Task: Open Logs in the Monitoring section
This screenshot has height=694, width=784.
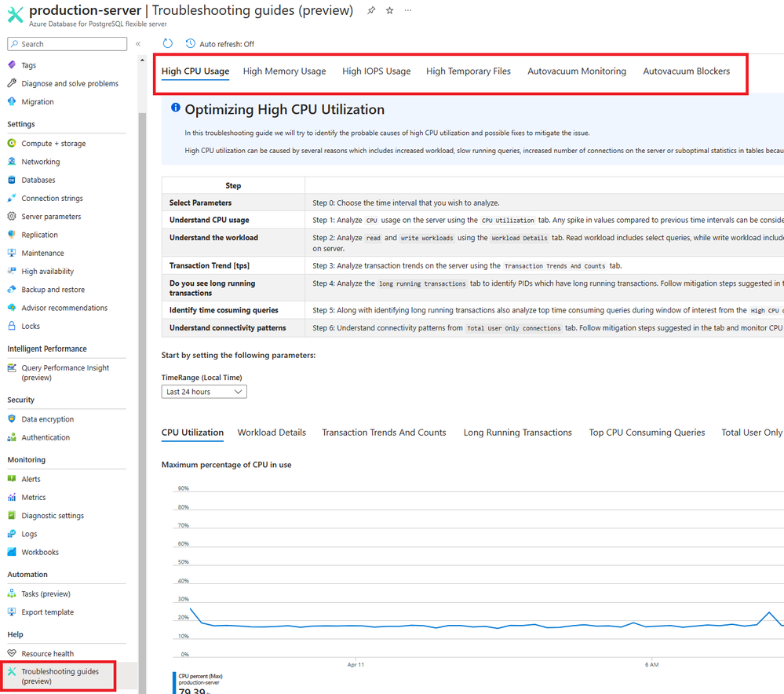Action: pos(29,534)
